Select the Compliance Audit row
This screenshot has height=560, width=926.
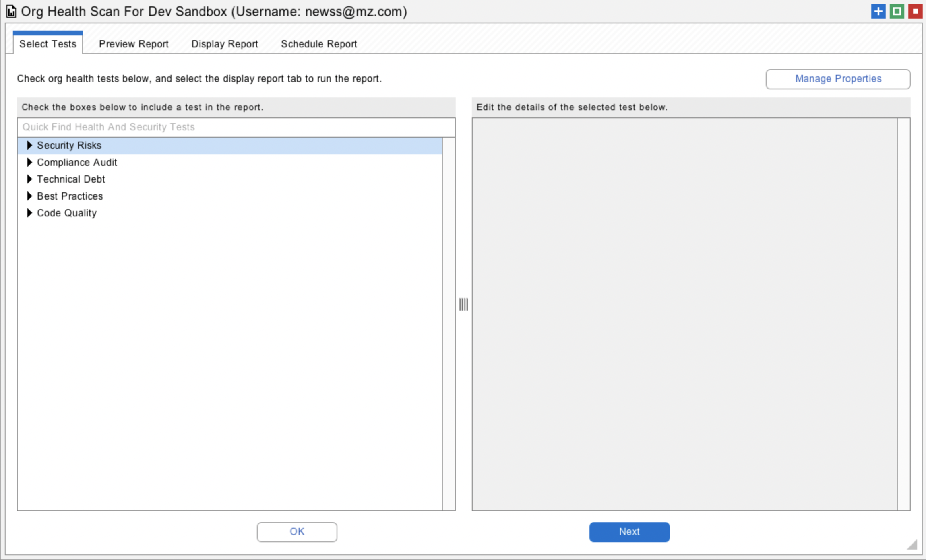tap(77, 162)
